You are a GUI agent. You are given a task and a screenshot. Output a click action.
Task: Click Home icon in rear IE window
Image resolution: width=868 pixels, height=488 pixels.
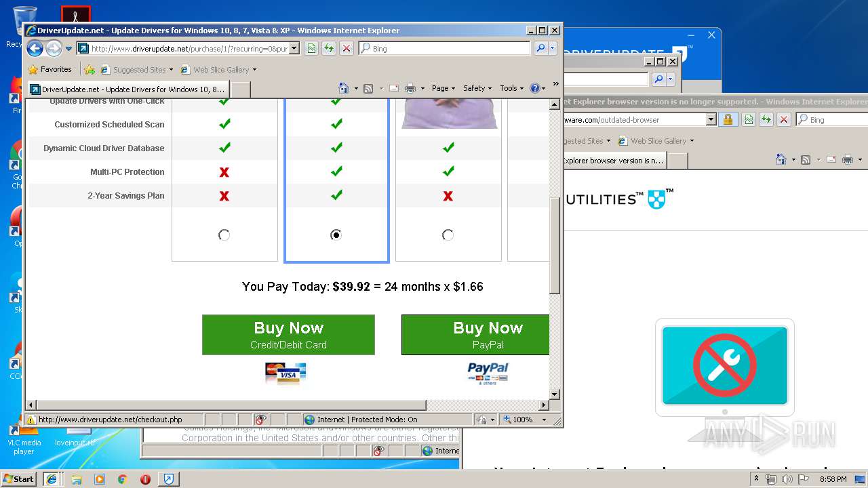pos(781,160)
